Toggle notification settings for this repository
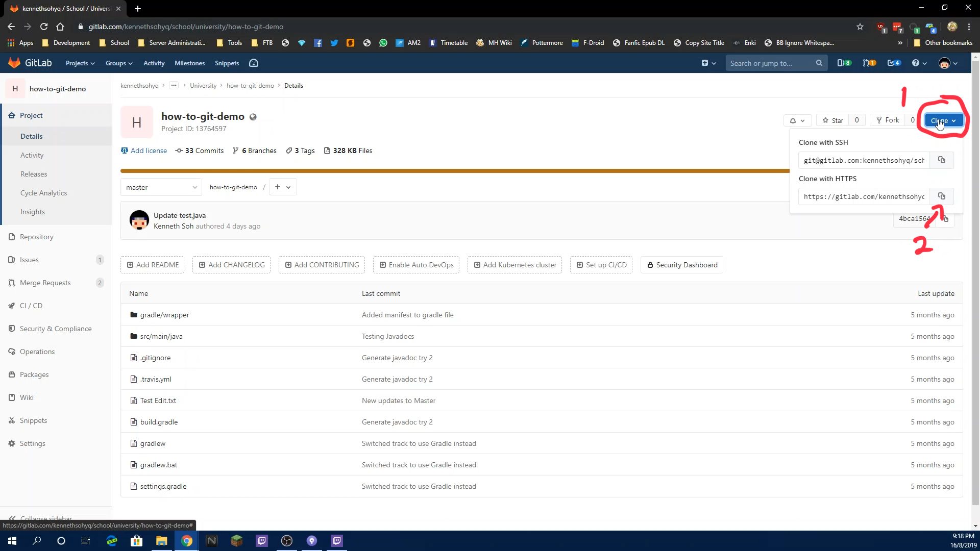The height and width of the screenshot is (551, 980). (797, 120)
